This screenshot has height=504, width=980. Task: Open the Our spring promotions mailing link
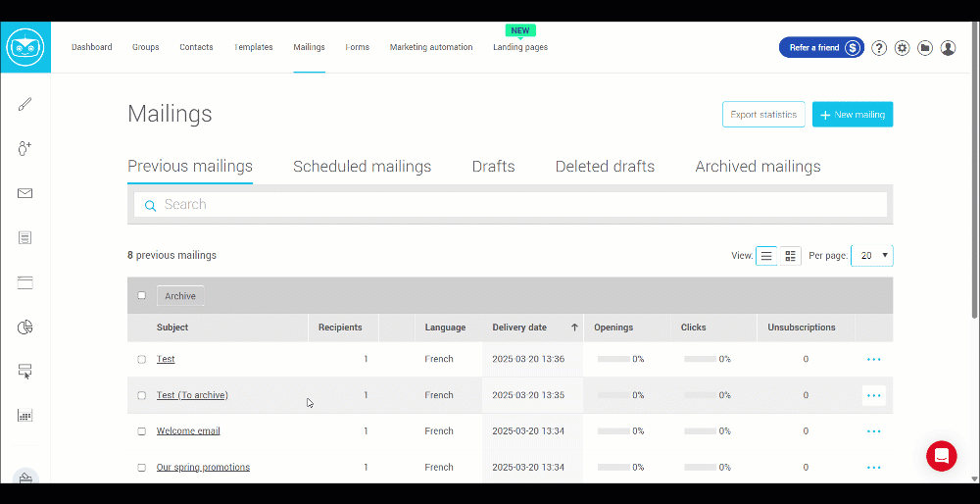point(203,468)
